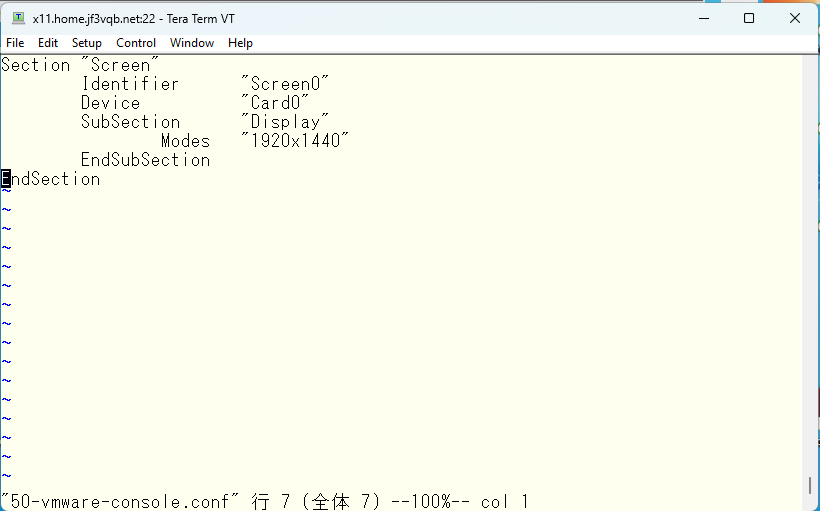
Task: Maximize the Tera Term window
Action: pyautogui.click(x=749, y=18)
